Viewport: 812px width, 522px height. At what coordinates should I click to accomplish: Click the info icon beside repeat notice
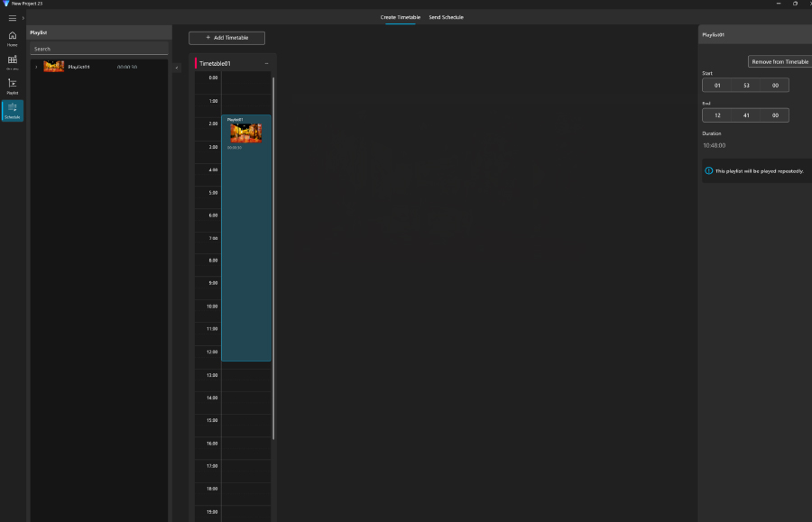708,170
